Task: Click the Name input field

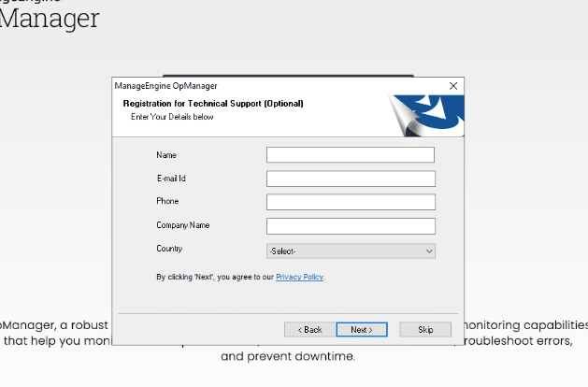Action: pos(351,155)
